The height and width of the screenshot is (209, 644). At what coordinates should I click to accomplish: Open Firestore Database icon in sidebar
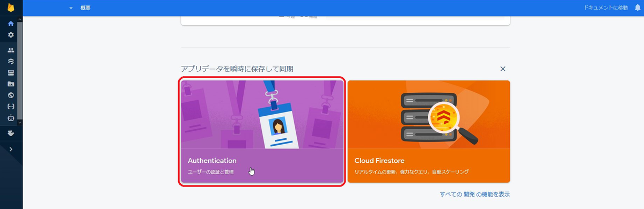point(11,61)
